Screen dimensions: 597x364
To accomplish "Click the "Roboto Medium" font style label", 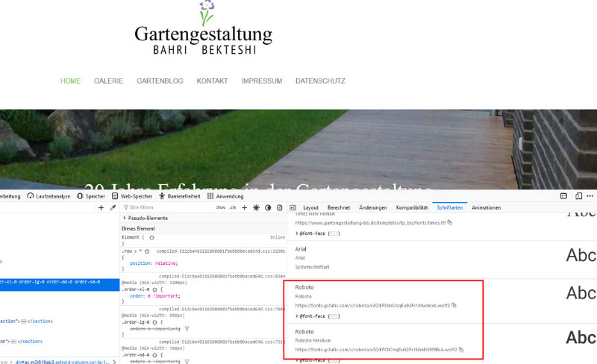I will click(x=313, y=340).
